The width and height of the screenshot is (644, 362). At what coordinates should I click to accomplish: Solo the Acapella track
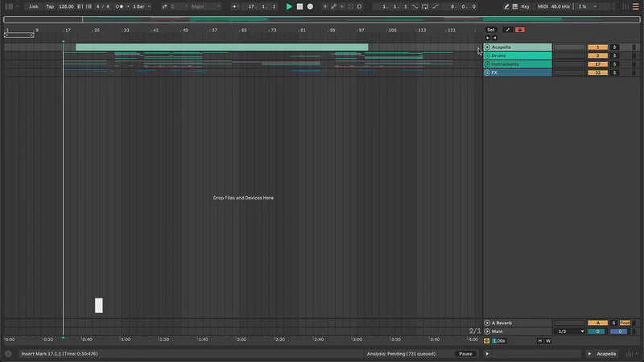point(614,47)
